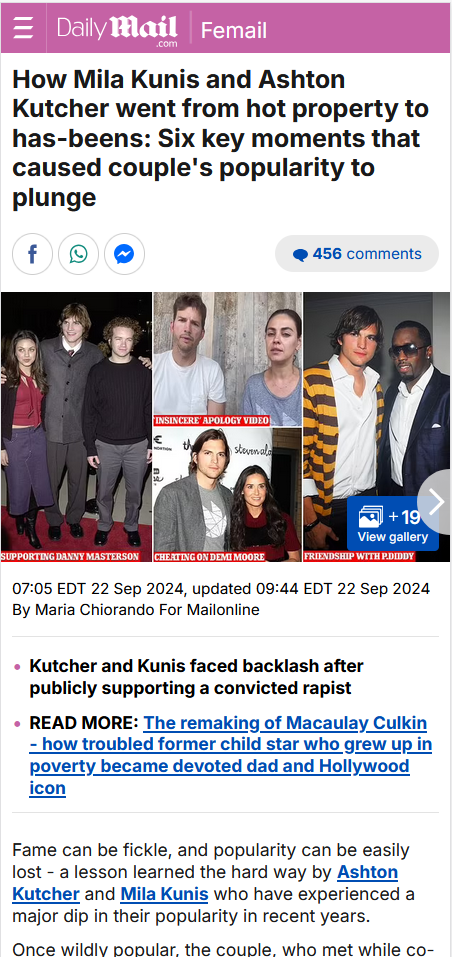Click the article headline text
Screen dimensions: 452x957
[x=220, y=139]
